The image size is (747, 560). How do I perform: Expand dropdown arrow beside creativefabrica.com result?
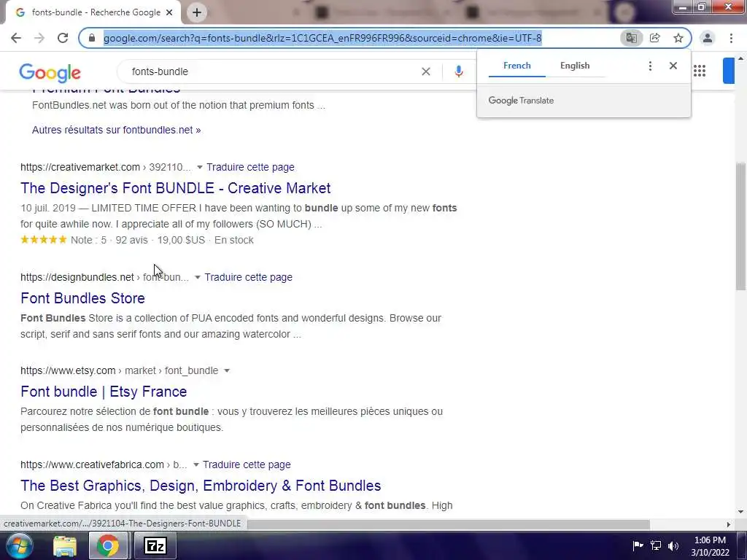point(196,464)
